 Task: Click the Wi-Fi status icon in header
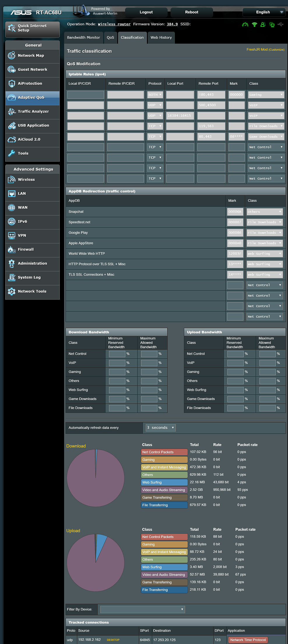254,24
